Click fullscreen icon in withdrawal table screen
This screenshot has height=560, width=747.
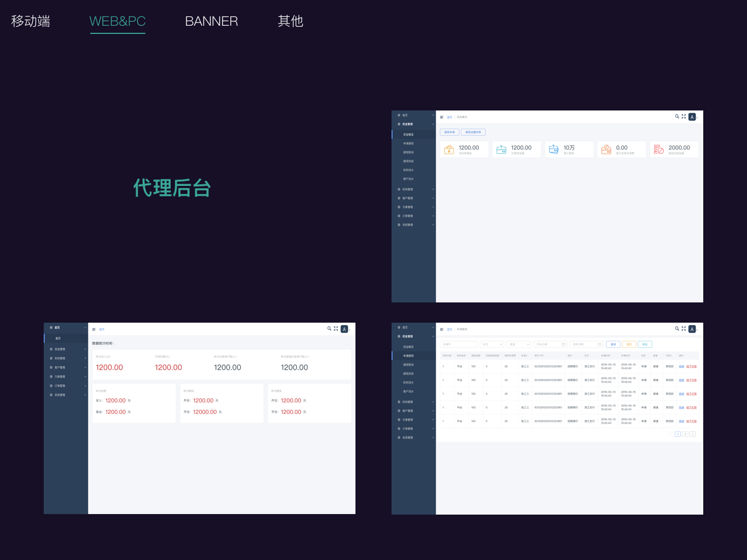point(684,329)
